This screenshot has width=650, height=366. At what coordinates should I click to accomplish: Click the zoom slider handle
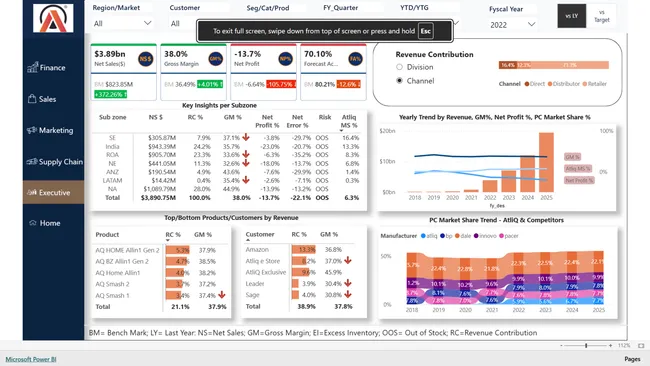[x=586, y=345]
